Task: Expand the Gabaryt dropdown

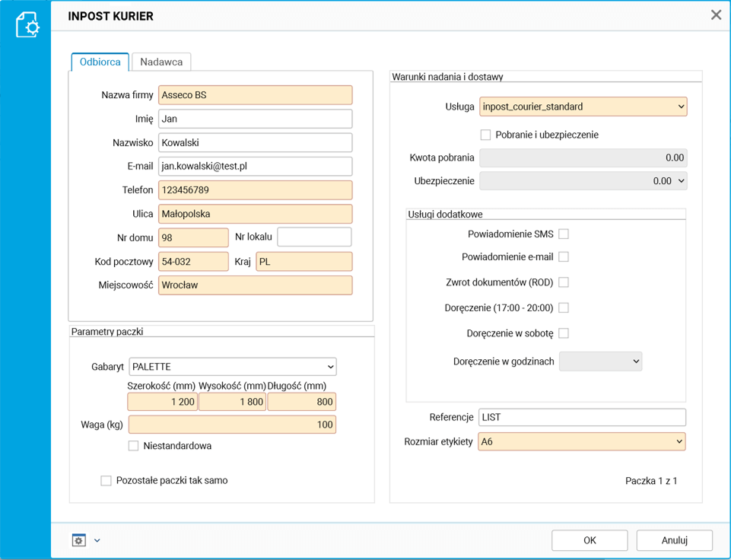Action: click(232, 367)
